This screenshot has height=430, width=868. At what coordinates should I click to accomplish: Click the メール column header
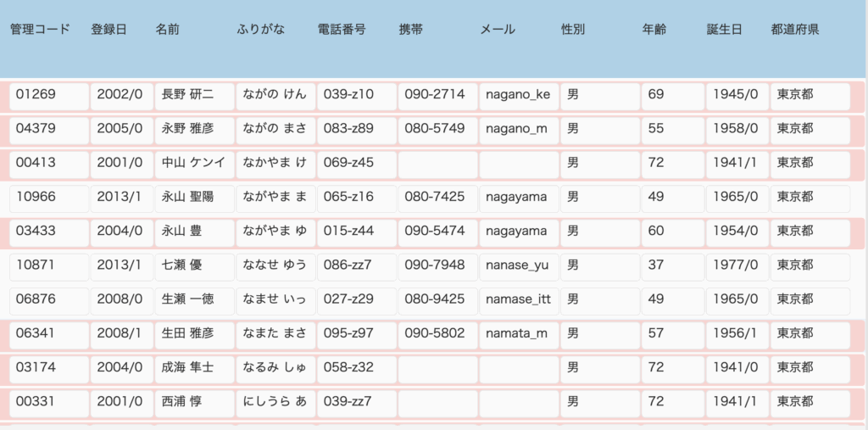(x=498, y=30)
